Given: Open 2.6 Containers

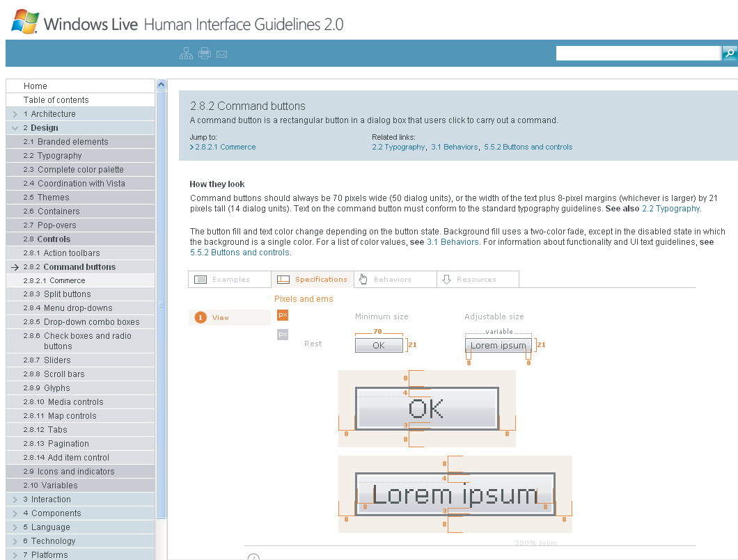Looking at the screenshot, I should point(81,211).
